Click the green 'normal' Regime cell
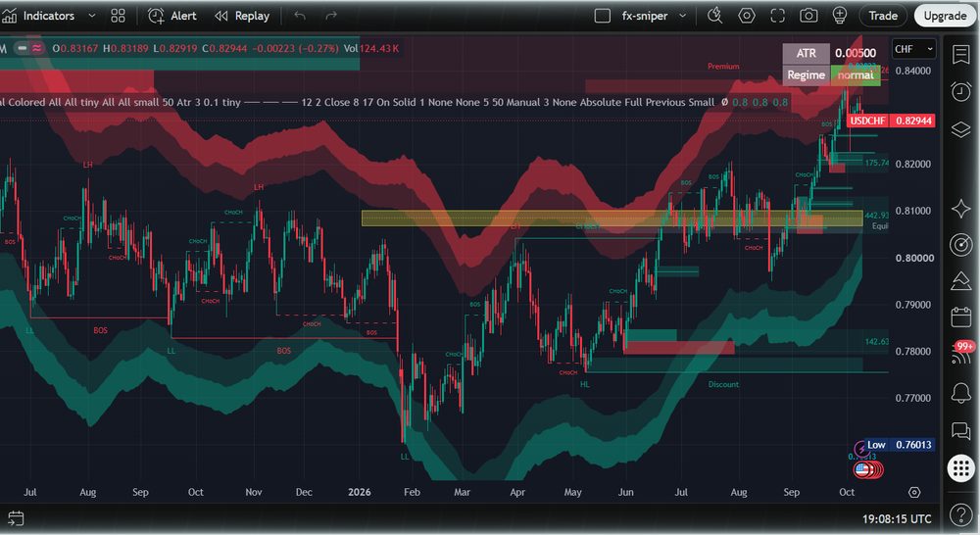 [x=855, y=75]
